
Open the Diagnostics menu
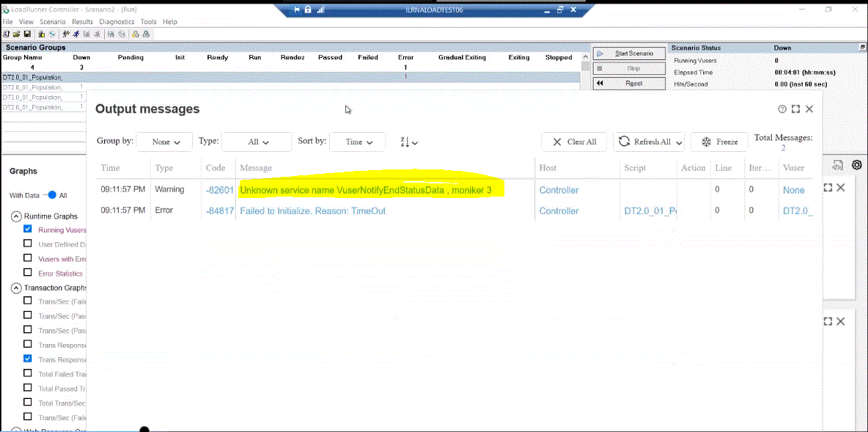coord(117,21)
